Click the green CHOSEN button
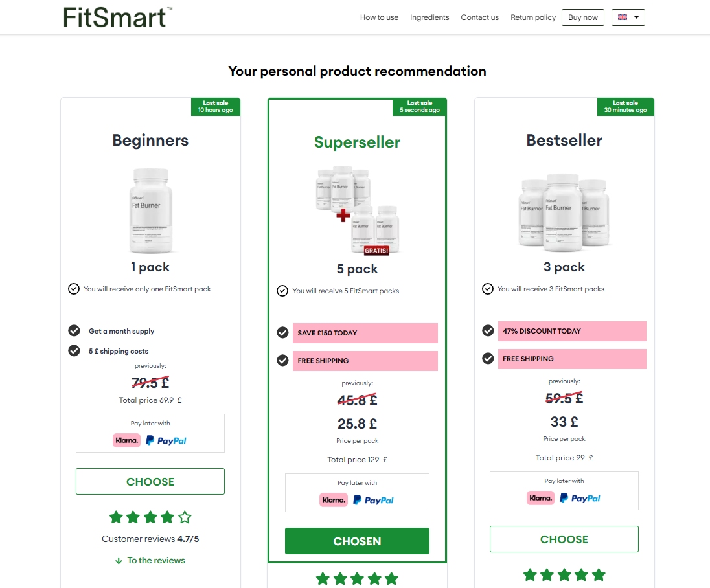710x588 pixels. pyautogui.click(x=357, y=541)
